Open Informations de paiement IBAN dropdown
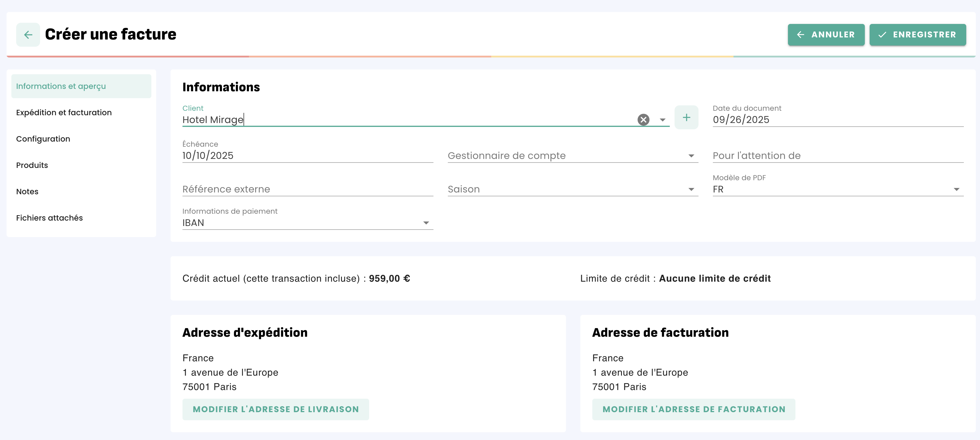This screenshot has width=980, height=440. click(x=426, y=223)
